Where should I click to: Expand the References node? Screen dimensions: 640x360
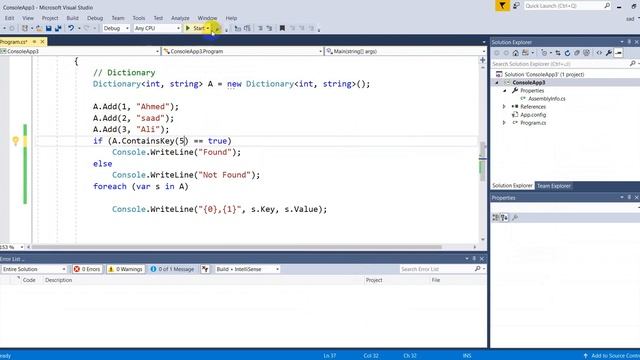[504, 107]
